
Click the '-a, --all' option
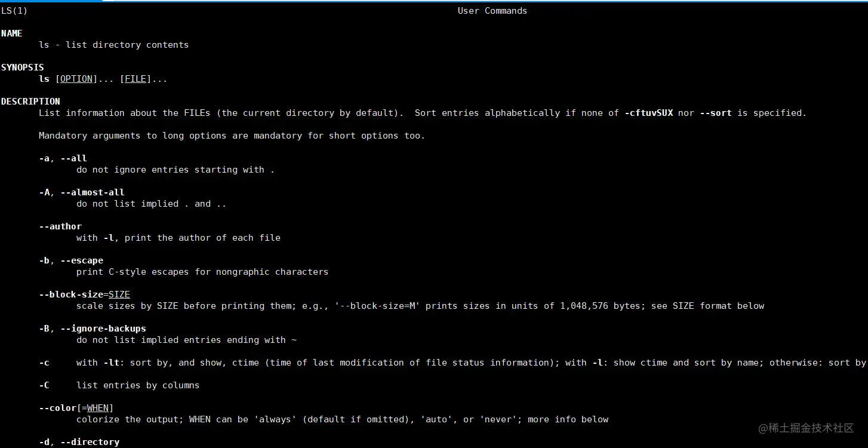pos(63,158)
